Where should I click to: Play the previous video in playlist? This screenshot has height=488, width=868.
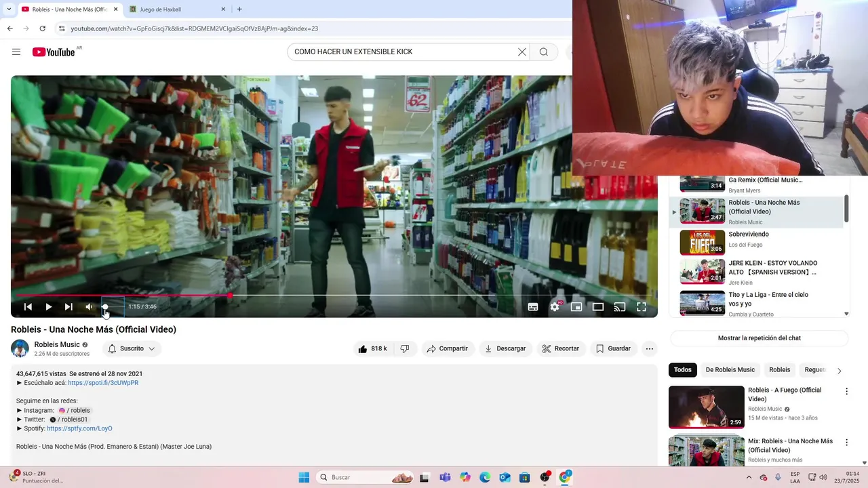tap(28, 307)
